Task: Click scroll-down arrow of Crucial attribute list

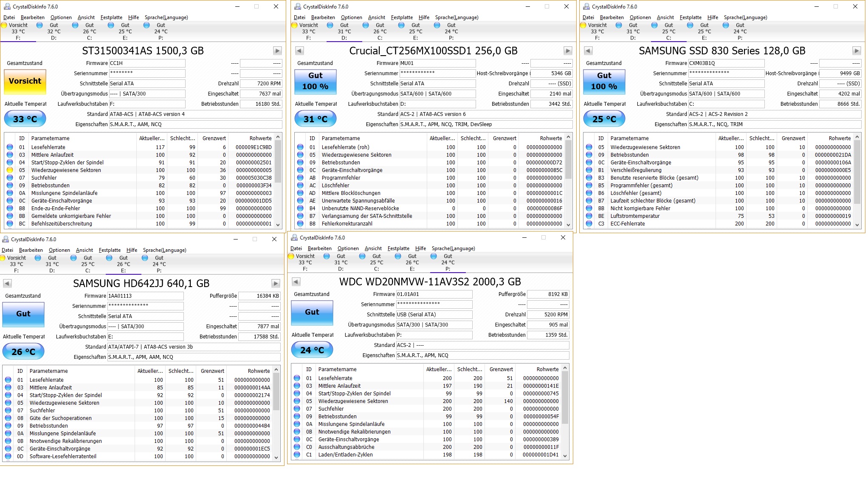Action: (569, 225)
